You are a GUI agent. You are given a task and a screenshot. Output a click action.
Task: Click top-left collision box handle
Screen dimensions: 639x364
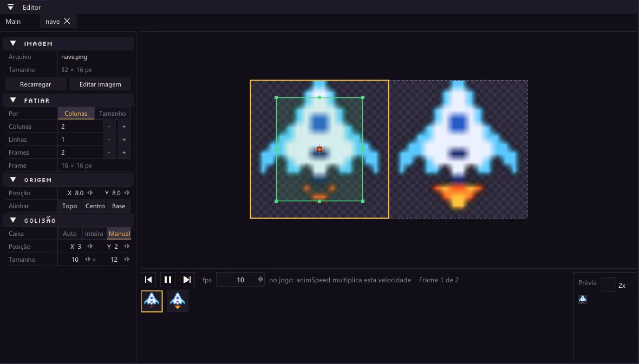(x=276, y=98)
